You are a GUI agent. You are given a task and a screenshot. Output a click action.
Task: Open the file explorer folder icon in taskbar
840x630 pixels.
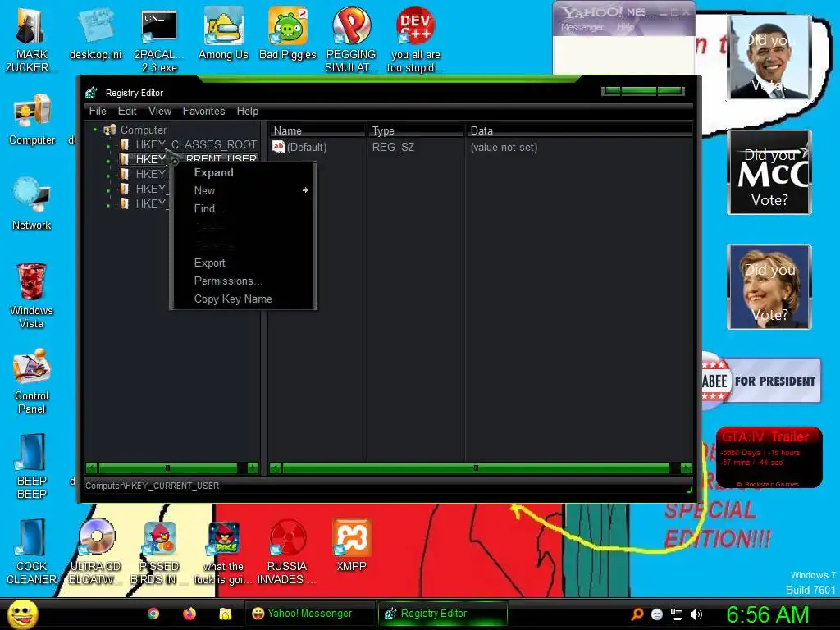tap(225, 614)
